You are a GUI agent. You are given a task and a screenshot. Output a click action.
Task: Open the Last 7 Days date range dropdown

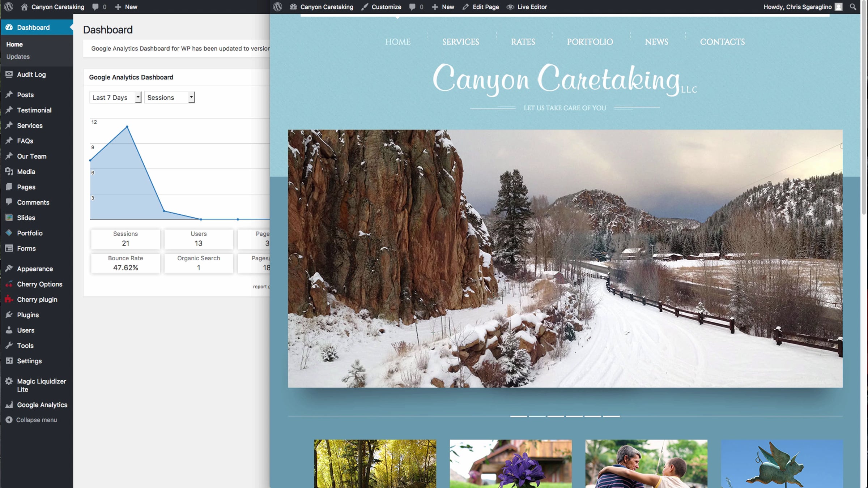tap(115, 97)
